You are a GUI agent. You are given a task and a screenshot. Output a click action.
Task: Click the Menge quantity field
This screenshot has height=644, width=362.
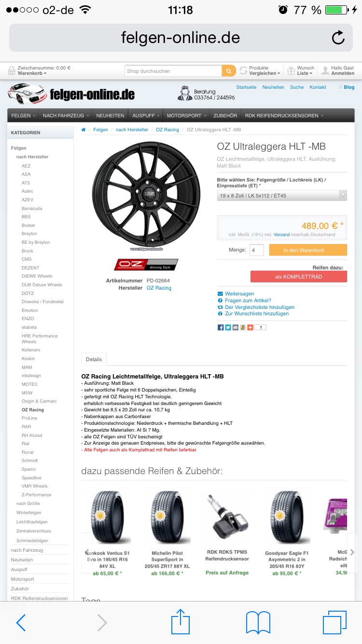(257, 250)
